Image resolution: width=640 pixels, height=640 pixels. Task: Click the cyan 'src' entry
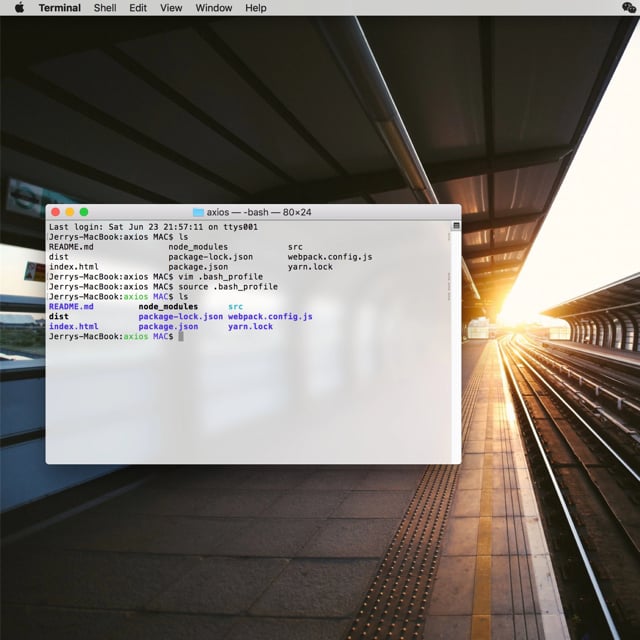[x=236, y=307]
